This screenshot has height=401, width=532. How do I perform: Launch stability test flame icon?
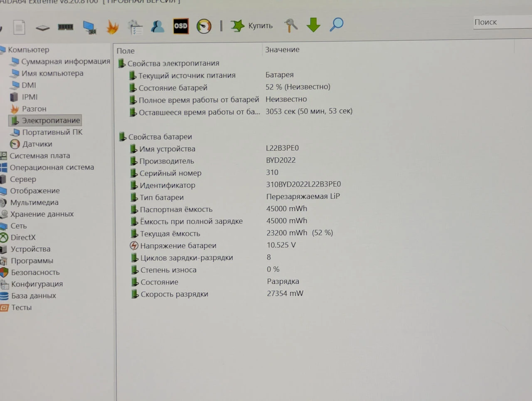112,27
